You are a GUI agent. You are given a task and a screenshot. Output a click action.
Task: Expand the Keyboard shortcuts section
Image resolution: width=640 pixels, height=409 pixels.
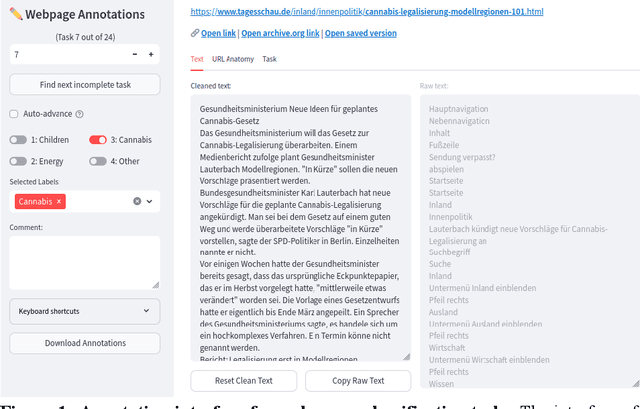(84, 311)
